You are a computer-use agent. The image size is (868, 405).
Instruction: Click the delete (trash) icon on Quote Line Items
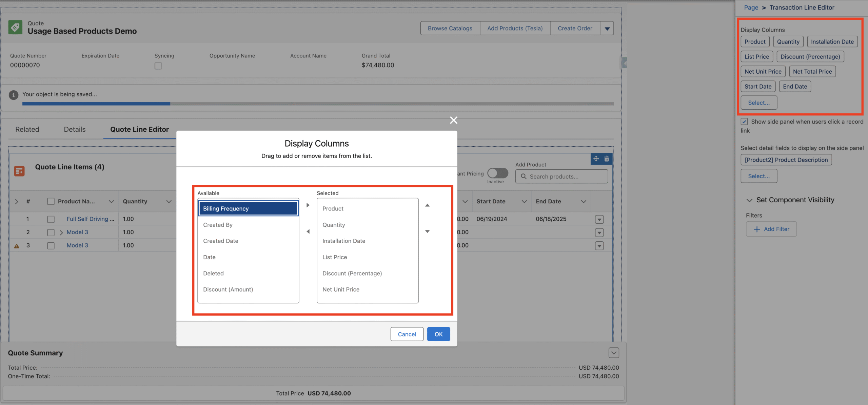pyautogui.click(x=607, y=159)
